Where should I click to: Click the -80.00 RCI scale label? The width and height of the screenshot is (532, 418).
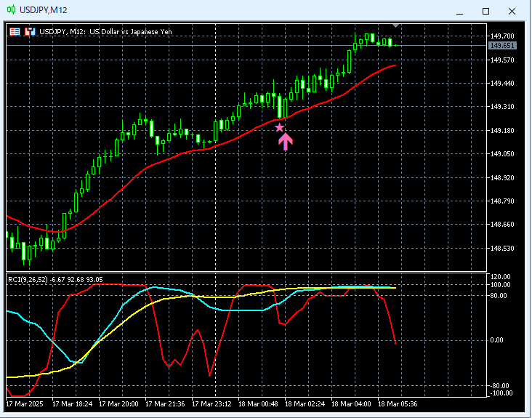coord(500,386)
